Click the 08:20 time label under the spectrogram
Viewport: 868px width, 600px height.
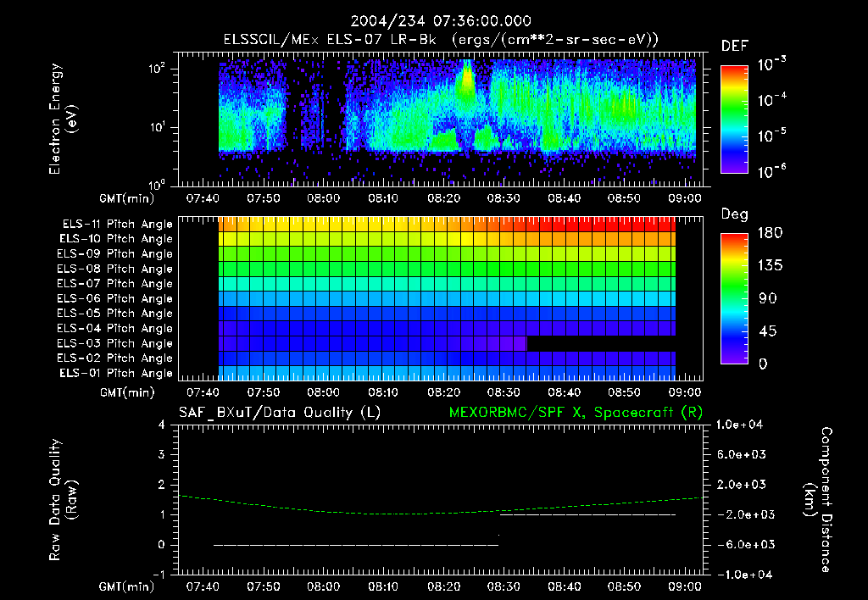tap(443, 198)
